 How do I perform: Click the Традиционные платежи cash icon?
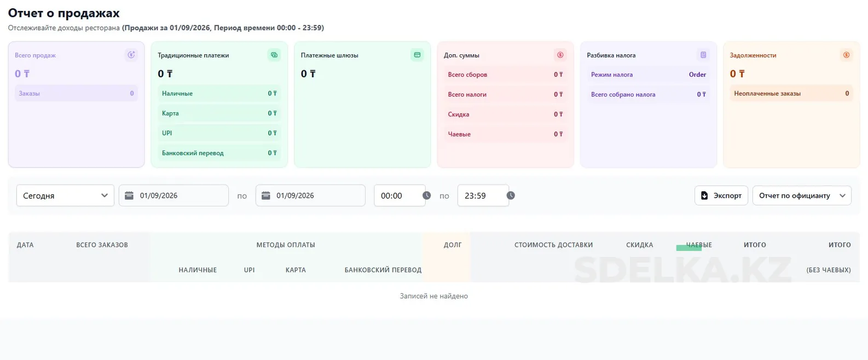(x=274, y=55)
